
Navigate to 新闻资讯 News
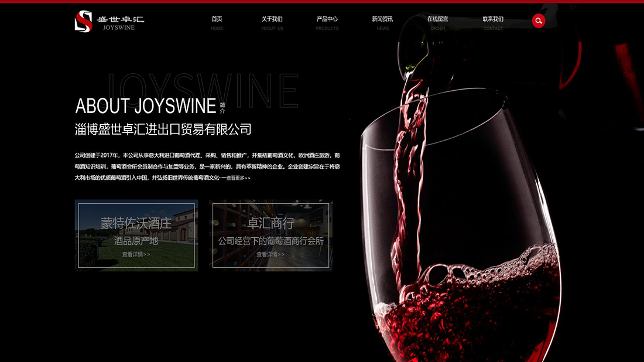click(x=382, y=23)
